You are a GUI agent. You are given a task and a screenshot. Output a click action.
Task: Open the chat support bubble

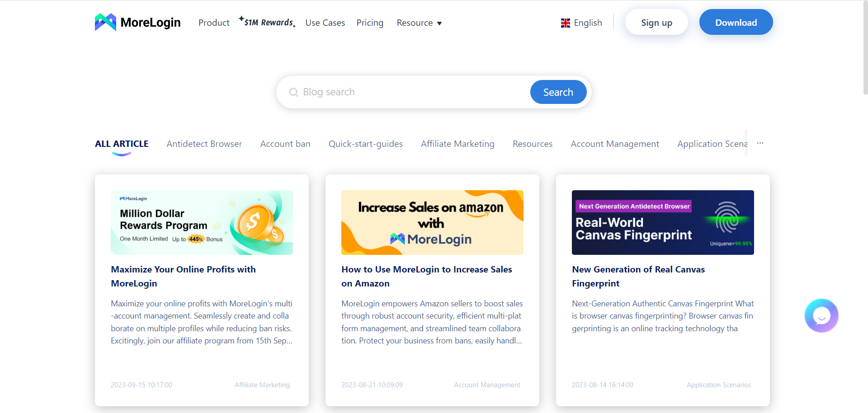tap(821, 315)
